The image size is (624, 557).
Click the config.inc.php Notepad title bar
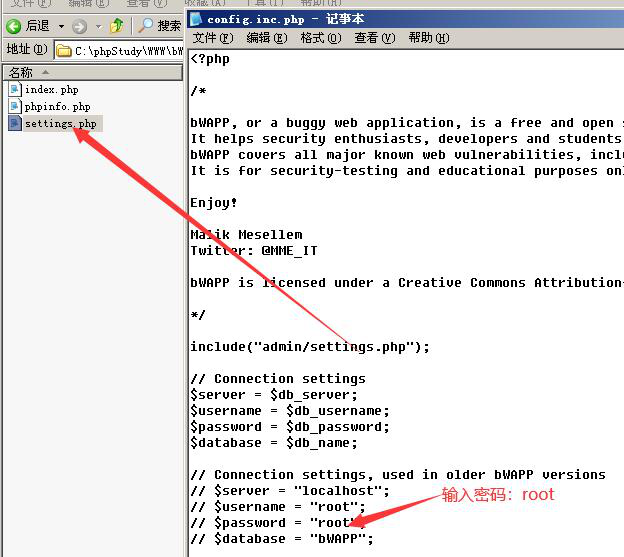tap(406, 19)
